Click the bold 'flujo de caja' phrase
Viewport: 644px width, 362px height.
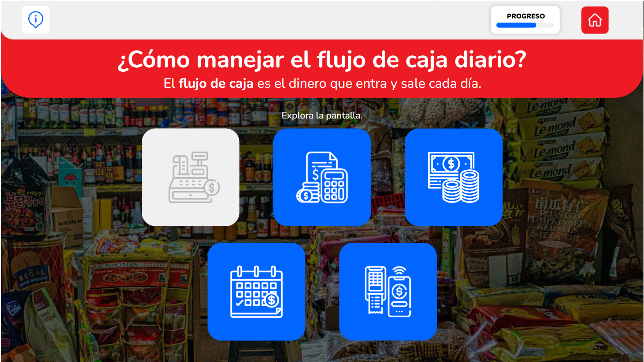point(216,84)
